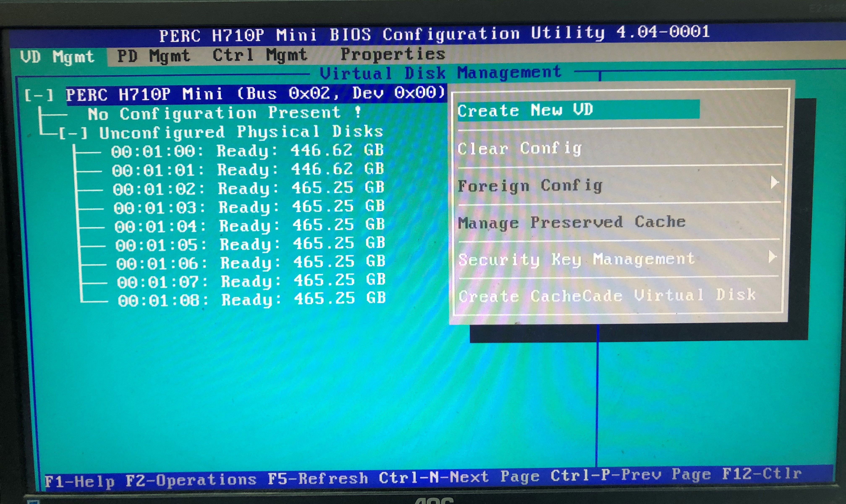Switch to the Properties tab
Screen dimensions: 846x504
(x=393, y=54)
